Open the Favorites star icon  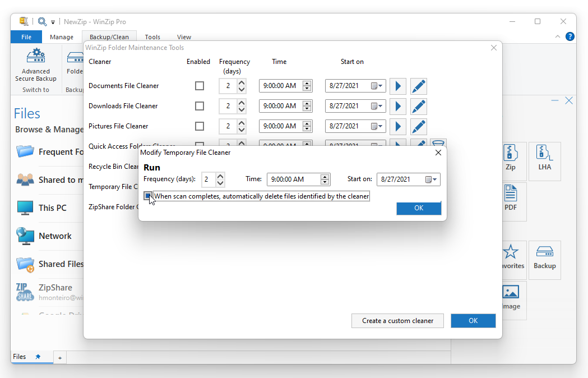tap(510, 260)
